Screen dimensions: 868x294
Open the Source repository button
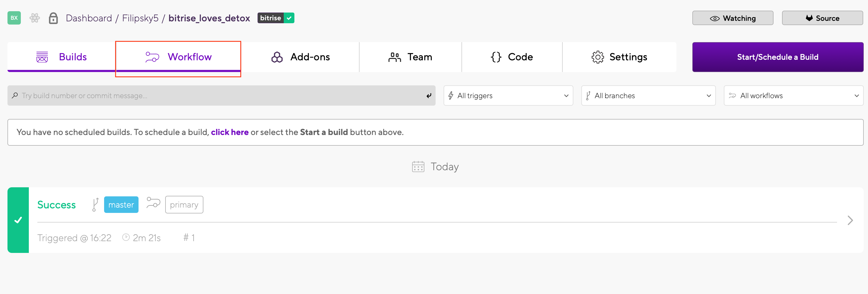[822, 18]
